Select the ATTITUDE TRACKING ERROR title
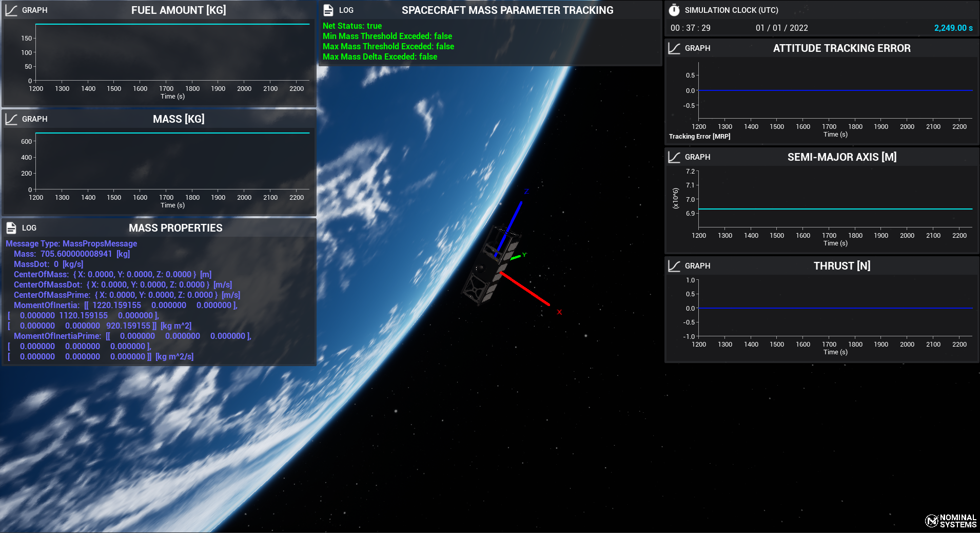This screenshot has width=980, height=533. click(x=842, y=48)
